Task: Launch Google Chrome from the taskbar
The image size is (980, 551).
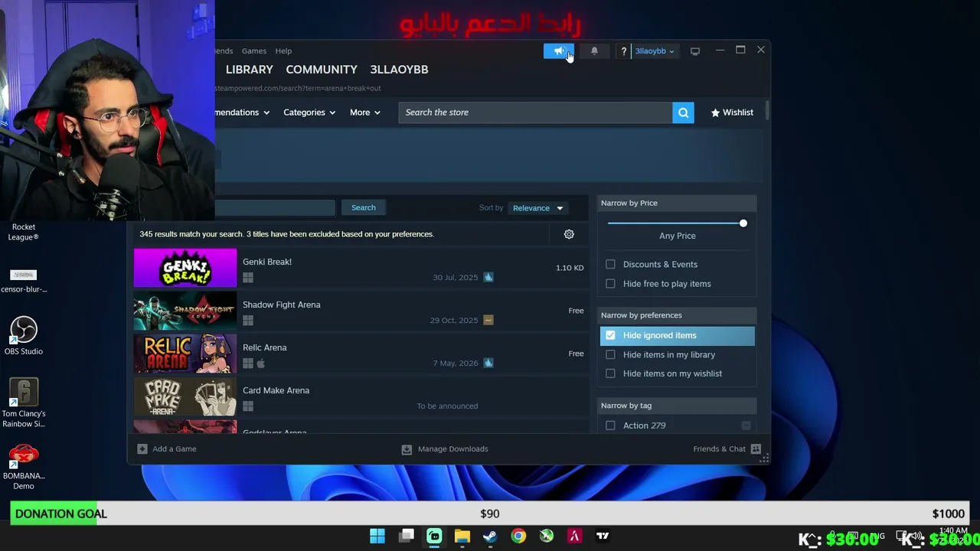Action: click(x=518, y=536)
